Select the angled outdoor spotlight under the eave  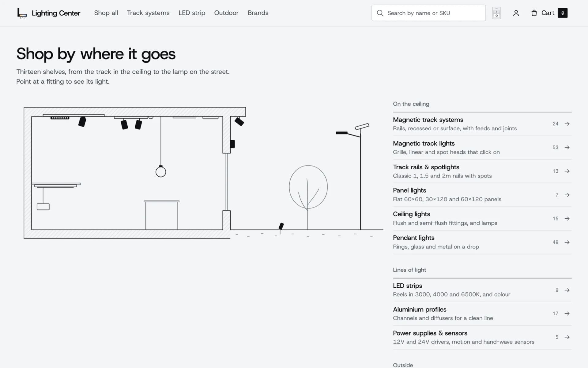click(x=239, y=122)
